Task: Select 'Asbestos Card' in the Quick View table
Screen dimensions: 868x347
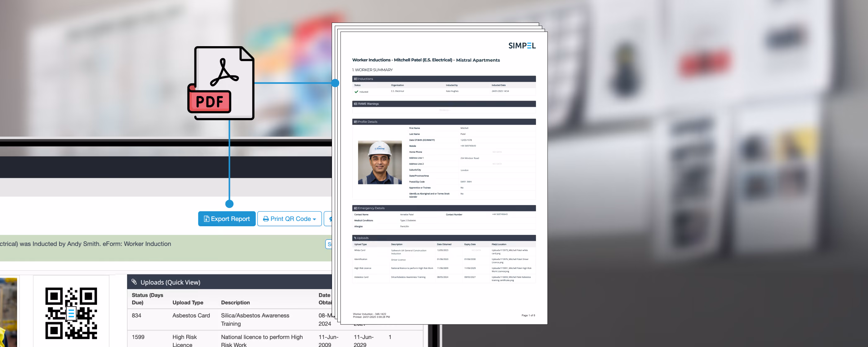Action: [191, 315]
